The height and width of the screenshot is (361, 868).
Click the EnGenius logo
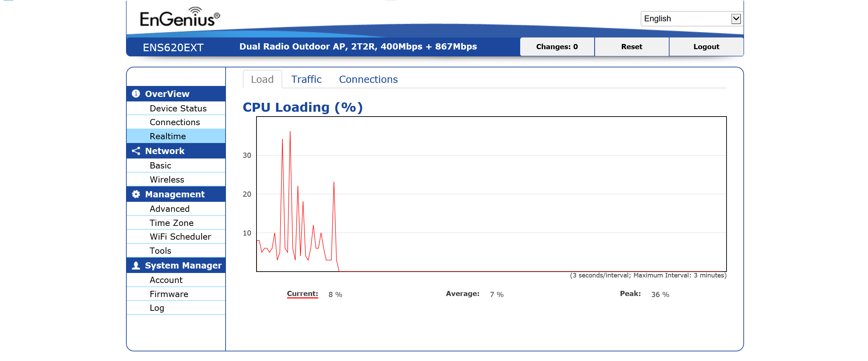pos(180,17)
